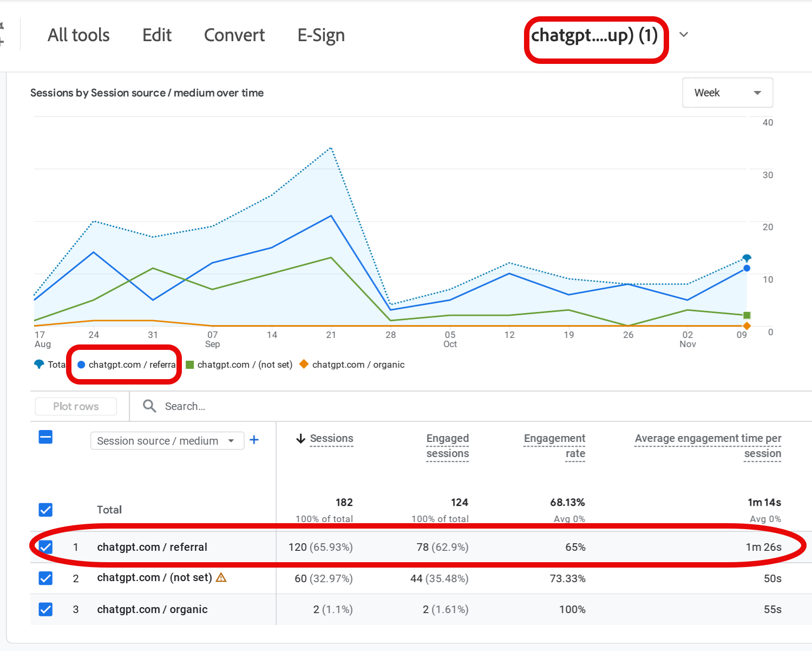Click the Engagement rate column header

coord(554,446)
